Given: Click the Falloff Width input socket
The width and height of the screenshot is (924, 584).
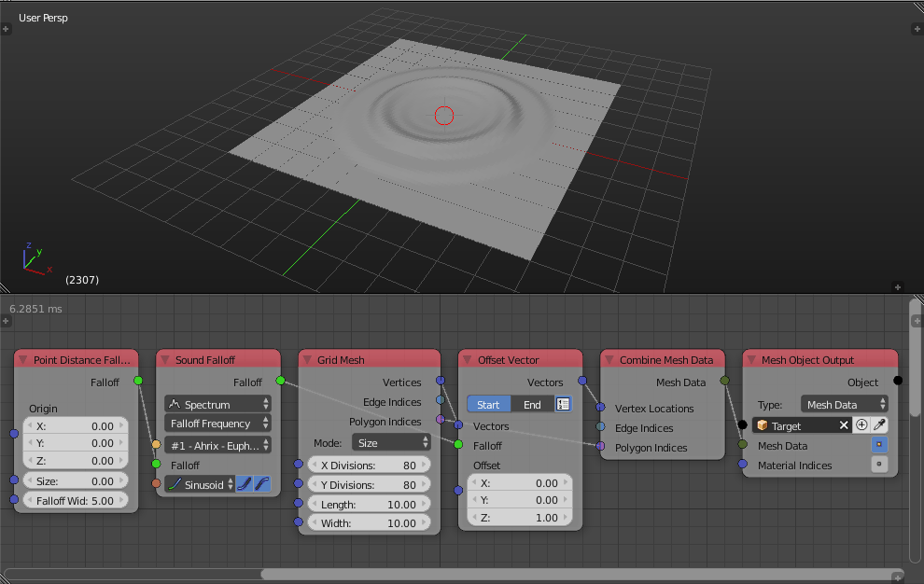Looking at the screenshot, I should click(x=14, y=500).
